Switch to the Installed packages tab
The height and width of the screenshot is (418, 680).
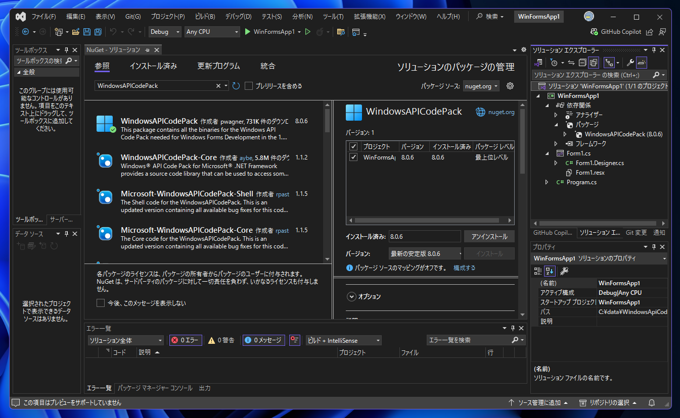coord(153,66)
